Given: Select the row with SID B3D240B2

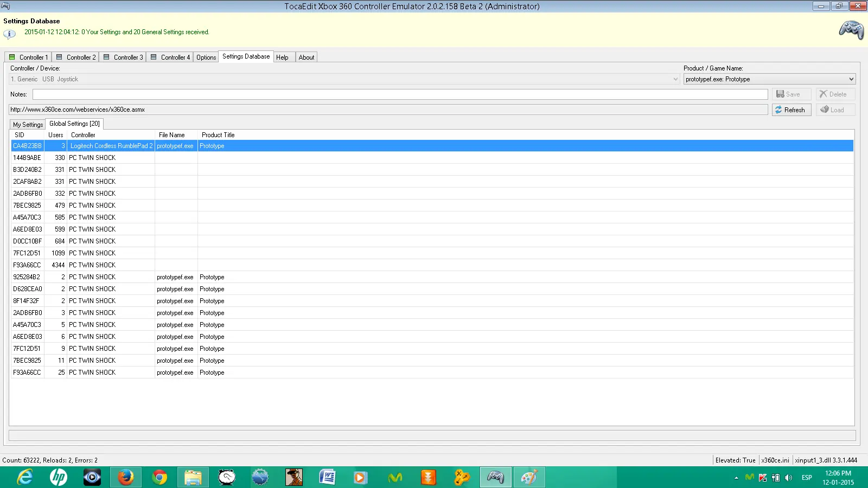Looking at the screenshot, I should (432, 170).
